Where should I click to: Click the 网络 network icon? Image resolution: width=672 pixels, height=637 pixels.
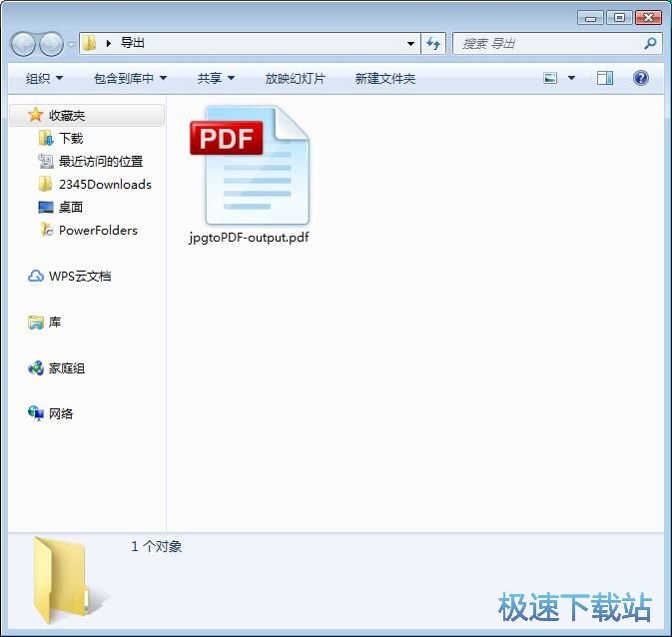(x=36, y=413)
